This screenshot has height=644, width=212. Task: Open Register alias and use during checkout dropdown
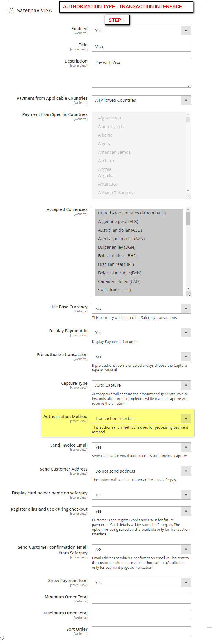(141, 511)
